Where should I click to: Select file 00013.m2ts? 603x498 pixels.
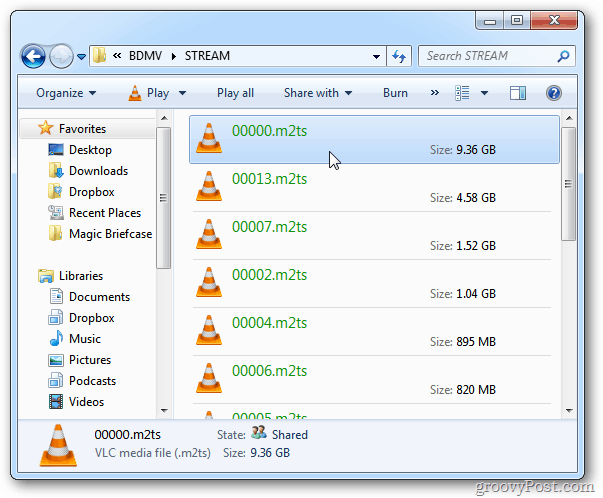372,188
